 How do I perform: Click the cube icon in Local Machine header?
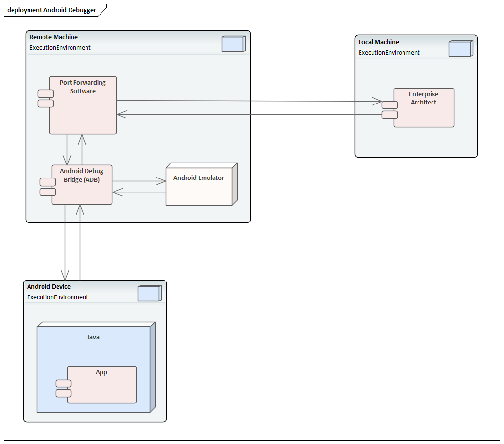click(x=460, y=48)
